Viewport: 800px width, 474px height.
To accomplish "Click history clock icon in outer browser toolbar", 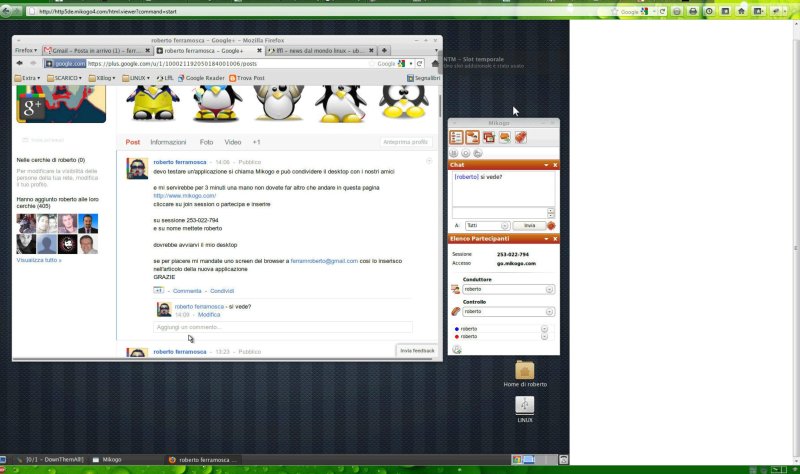I will [x=709, y=11].
